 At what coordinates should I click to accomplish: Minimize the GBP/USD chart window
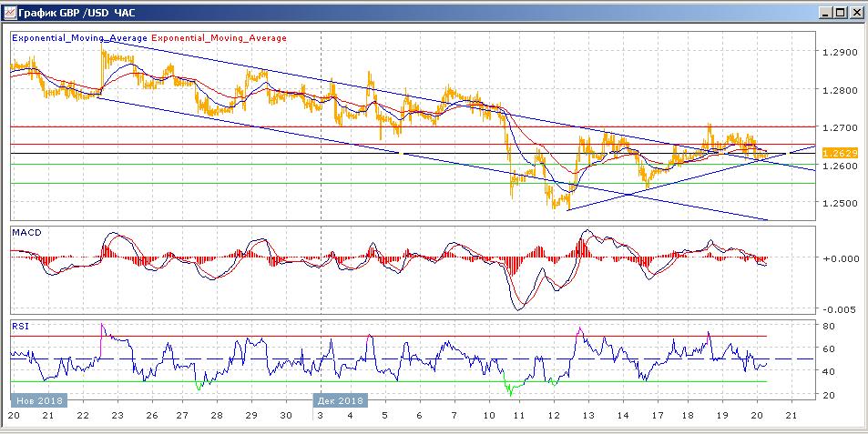coord(825,12)
